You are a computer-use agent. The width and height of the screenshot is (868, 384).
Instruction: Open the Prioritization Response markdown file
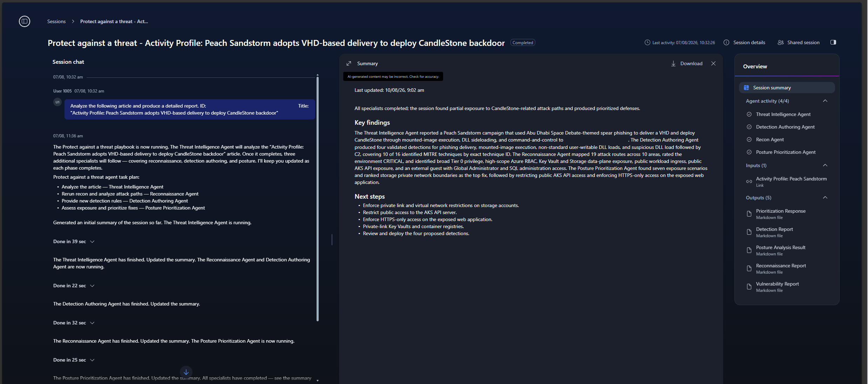tap(781, 214)
